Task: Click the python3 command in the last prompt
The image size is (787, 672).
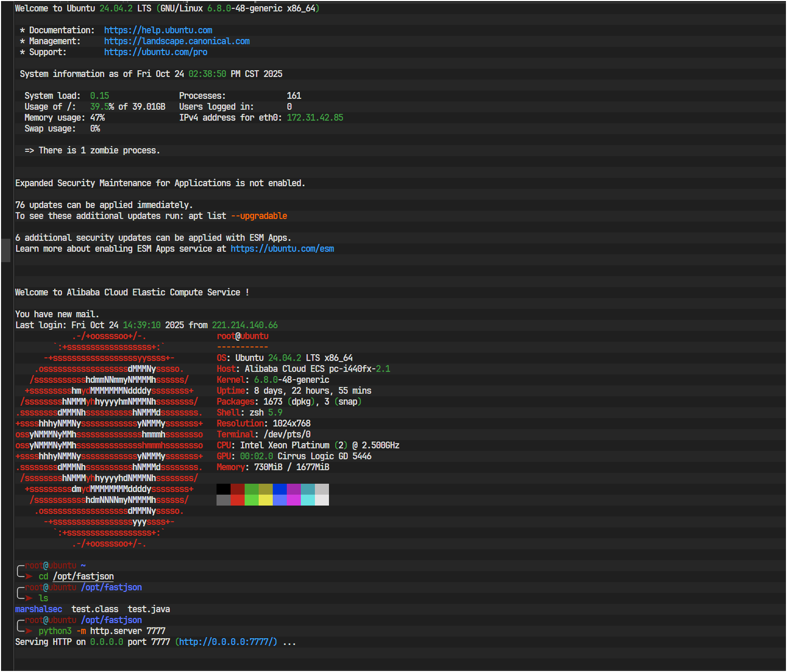Action: (55, 631)
